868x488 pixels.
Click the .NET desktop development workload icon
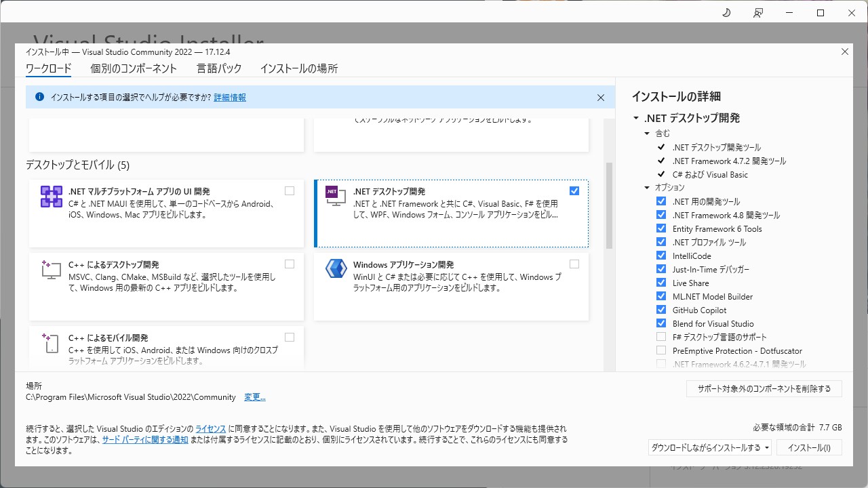pos(336,195)
